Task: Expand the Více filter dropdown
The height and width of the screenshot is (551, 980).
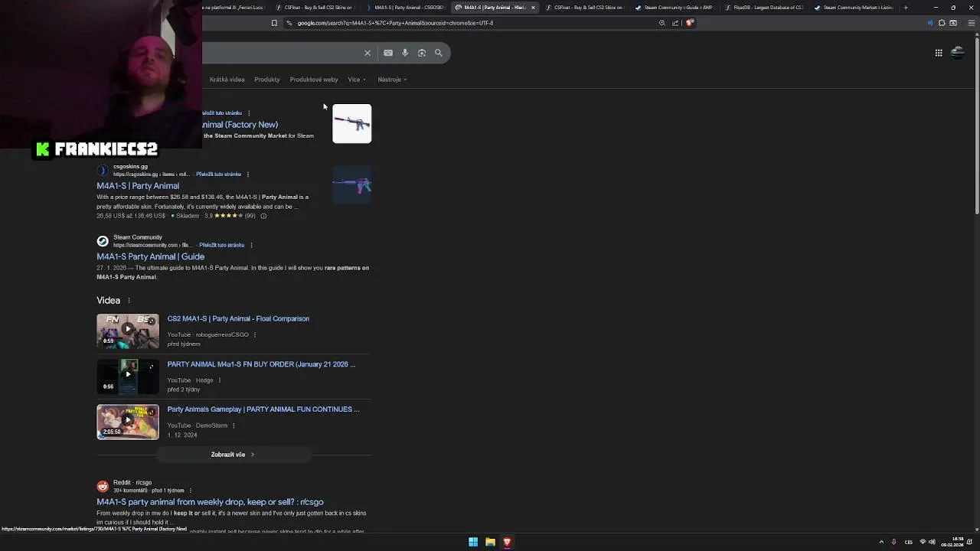Action: pos(356,80)
